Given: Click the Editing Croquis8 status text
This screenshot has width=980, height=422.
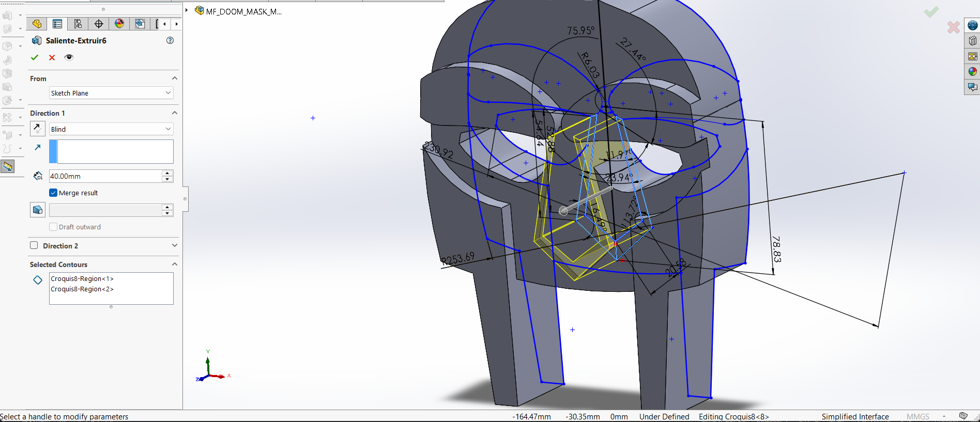Looking at the screenshot, I should click(x=734, y=417).
